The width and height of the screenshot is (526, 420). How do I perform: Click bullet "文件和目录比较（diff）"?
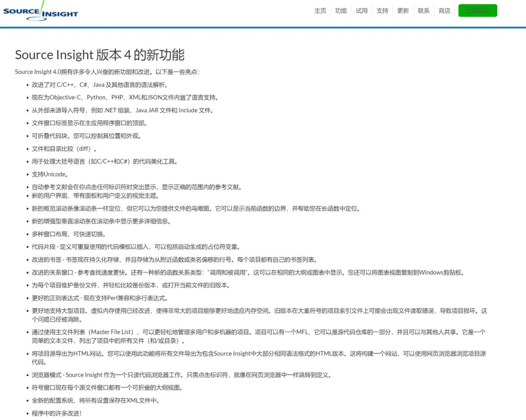64,149
